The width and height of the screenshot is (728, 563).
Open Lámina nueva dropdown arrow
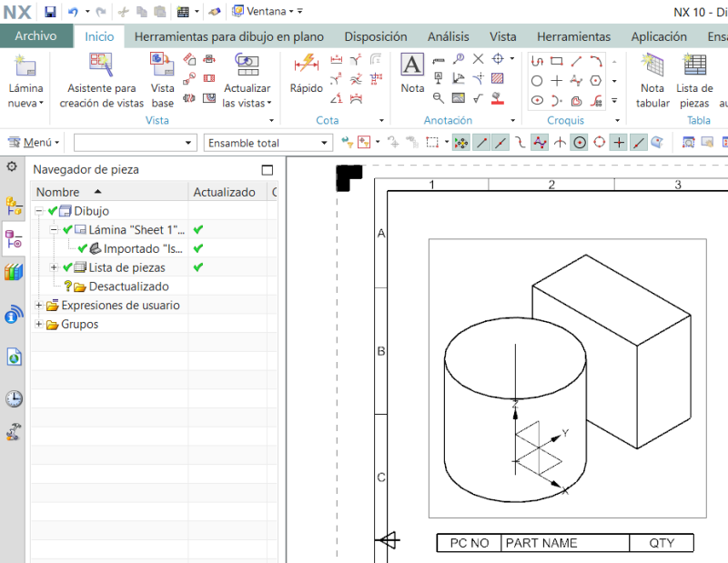(41, 103)
